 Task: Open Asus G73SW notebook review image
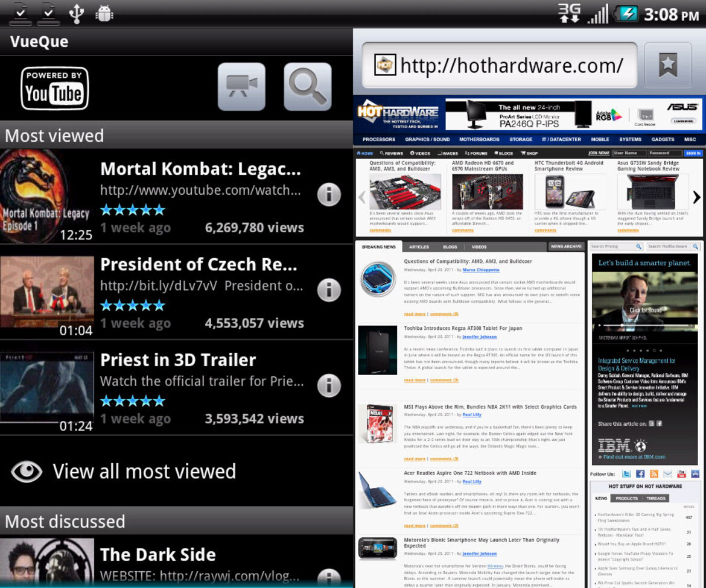click(x=653, y=192)
